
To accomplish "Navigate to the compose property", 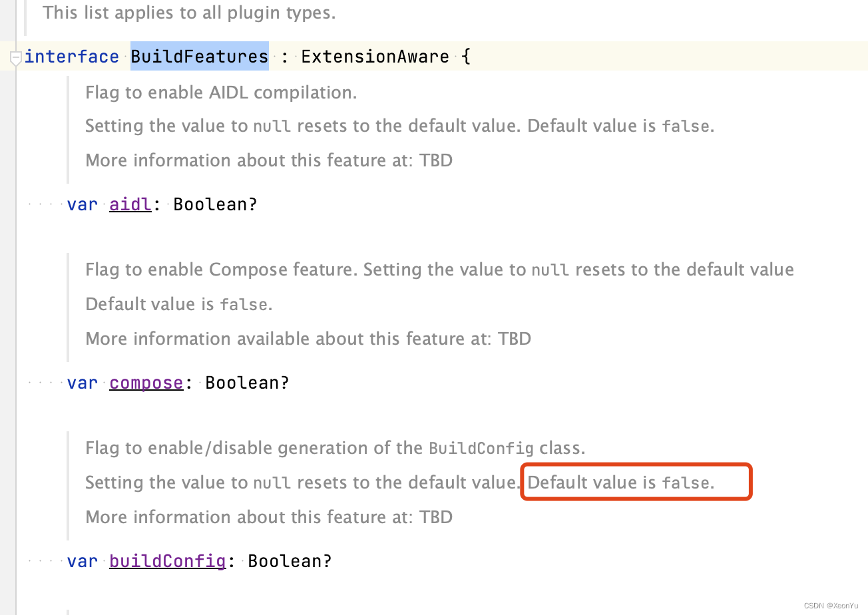I will tap(146, 383).
